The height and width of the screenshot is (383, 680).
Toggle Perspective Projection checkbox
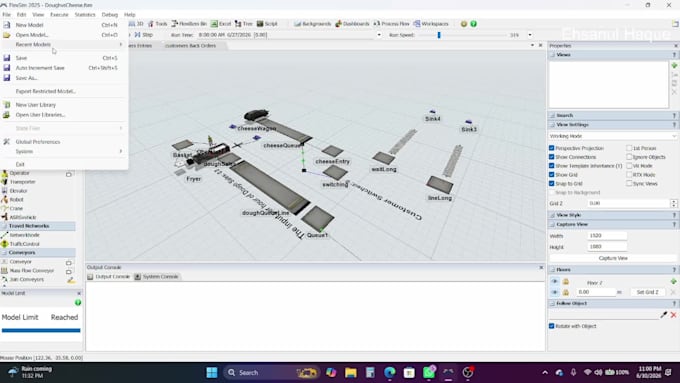click(552, 148)
